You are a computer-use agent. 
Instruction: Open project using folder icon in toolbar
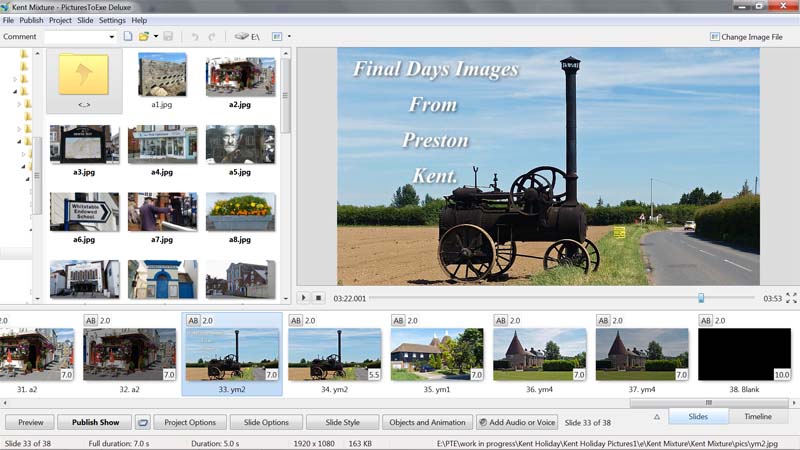(144, 36)
